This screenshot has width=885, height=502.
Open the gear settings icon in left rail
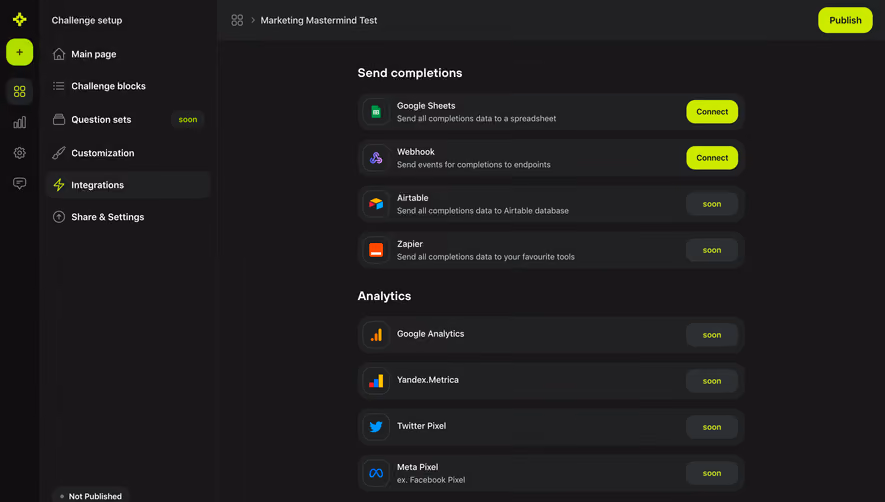click(x=20, y=152)
